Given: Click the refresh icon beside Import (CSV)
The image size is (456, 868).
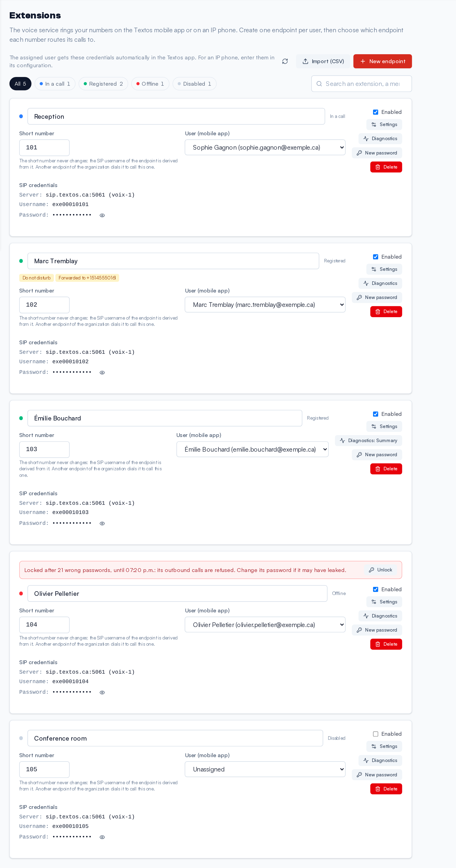Looking at the screenshot, I should coord(285,61).
